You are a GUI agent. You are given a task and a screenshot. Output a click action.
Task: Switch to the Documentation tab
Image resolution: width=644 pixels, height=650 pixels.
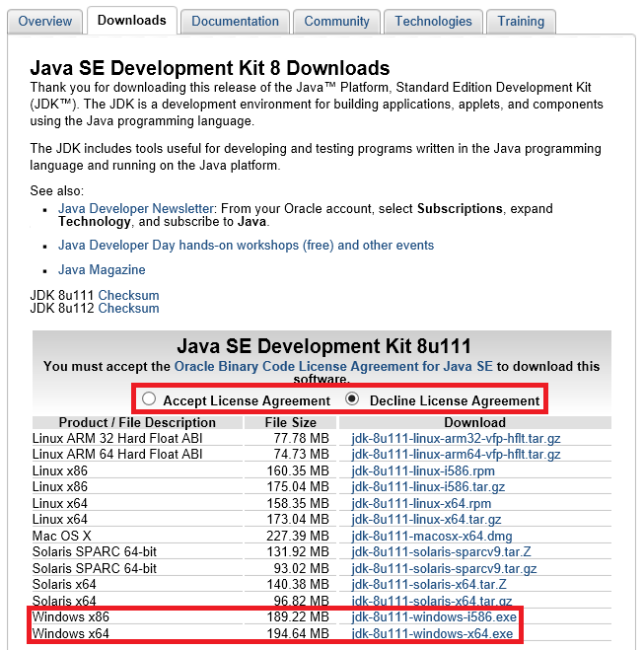coord(235,21)
